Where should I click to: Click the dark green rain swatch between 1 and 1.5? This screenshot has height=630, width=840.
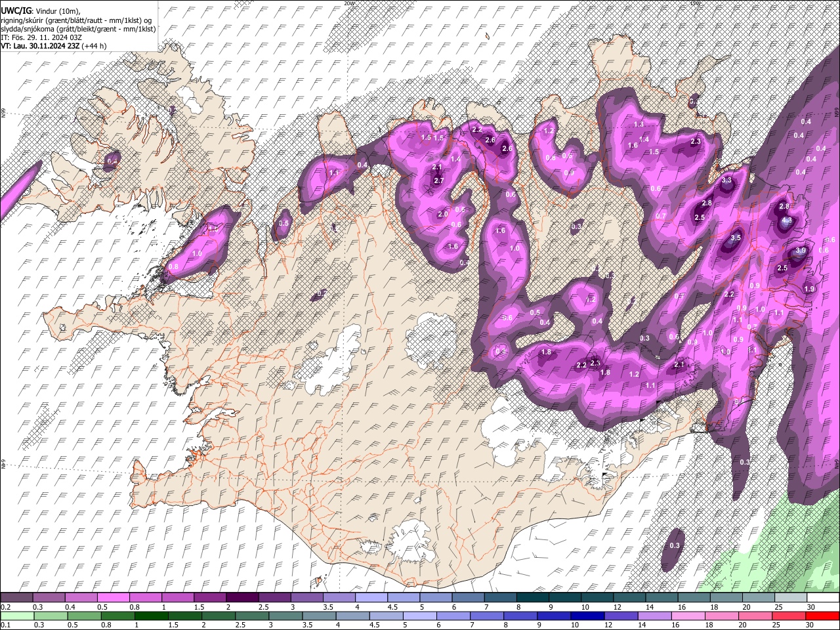pos(152,616)
